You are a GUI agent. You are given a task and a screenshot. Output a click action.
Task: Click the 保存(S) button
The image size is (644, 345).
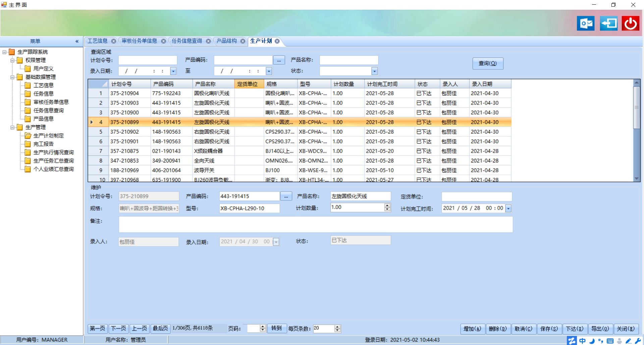pyautogui.click(x=549, y=329)
